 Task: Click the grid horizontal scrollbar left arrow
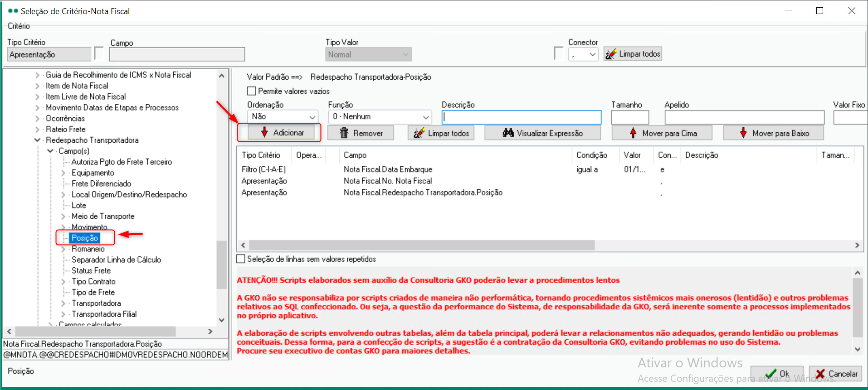pos(243,245)
